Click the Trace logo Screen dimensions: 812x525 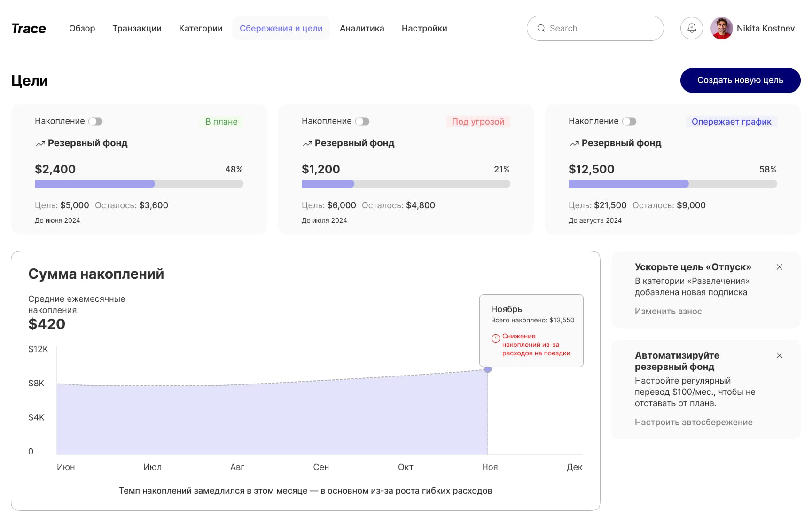[x=29, y=29]
